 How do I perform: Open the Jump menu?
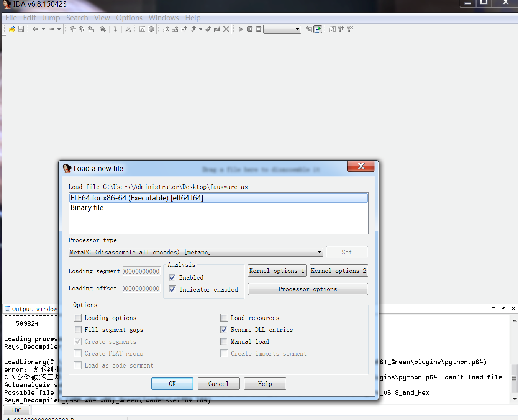51,18
